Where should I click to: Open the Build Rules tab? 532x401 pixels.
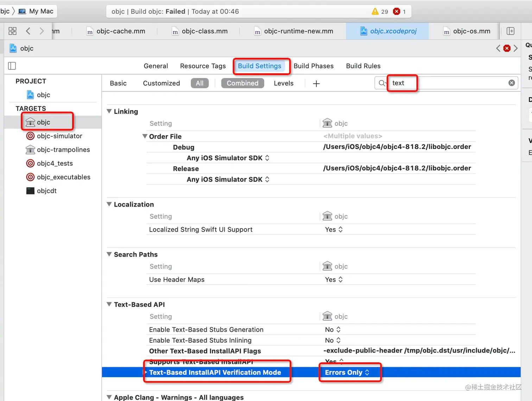tap(363, 66)
